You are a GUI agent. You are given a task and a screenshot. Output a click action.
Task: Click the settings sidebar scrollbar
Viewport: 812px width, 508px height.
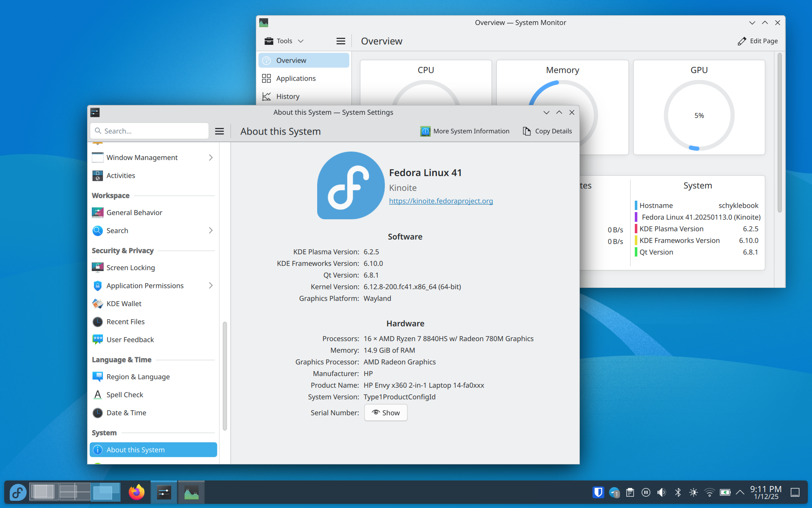(225, 376)
